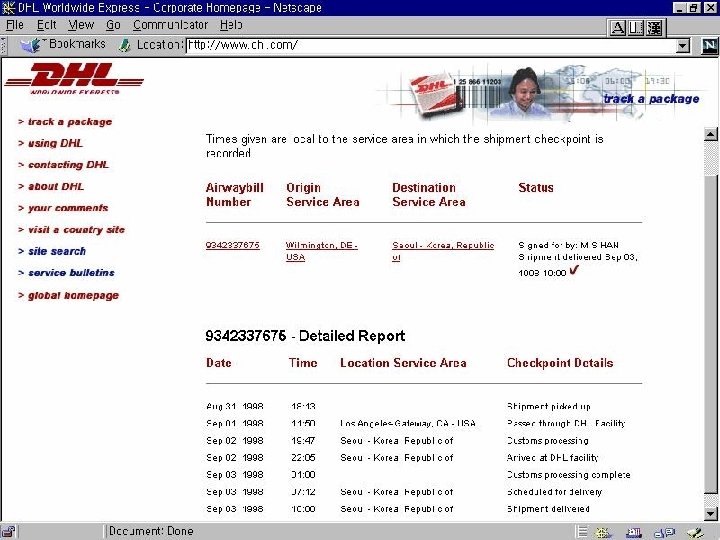Open the Location URL history dropdown

[683, 45]
